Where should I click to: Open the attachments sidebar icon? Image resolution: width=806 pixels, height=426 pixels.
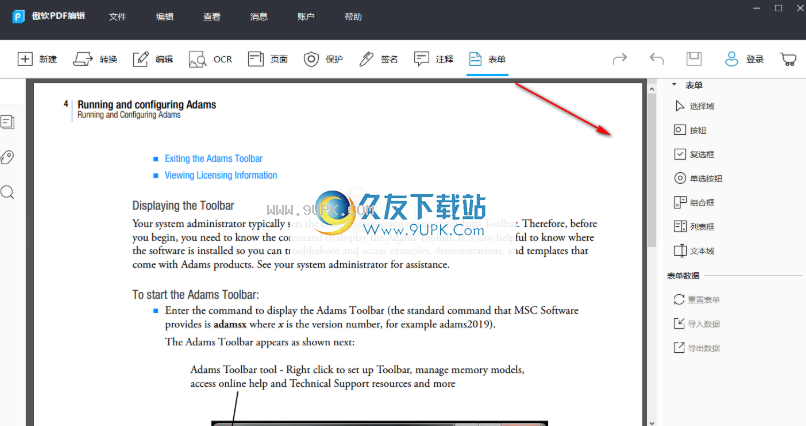coord(8,157)
